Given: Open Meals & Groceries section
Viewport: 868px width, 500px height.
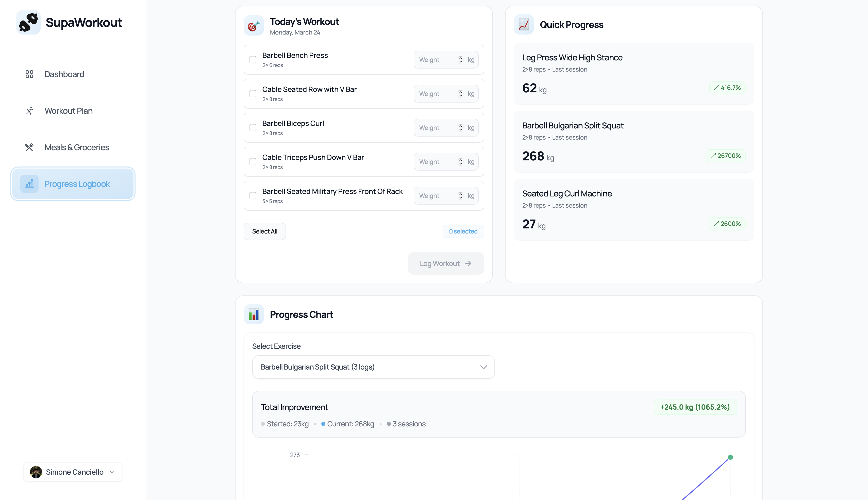Looking at the screenshot, I should [x=73, y=147].
